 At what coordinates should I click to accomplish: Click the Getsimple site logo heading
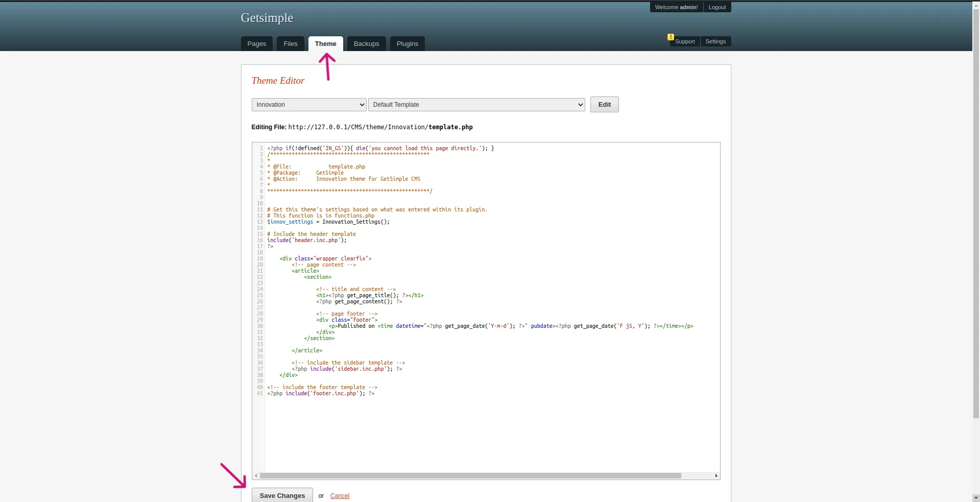coord(267,17)
